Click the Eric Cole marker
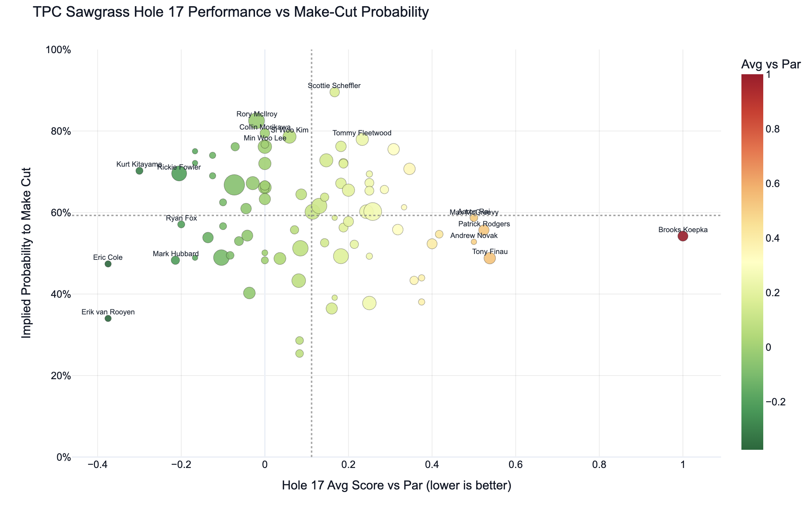This screenshot has height=508, width=812. [x=108, y=264]
